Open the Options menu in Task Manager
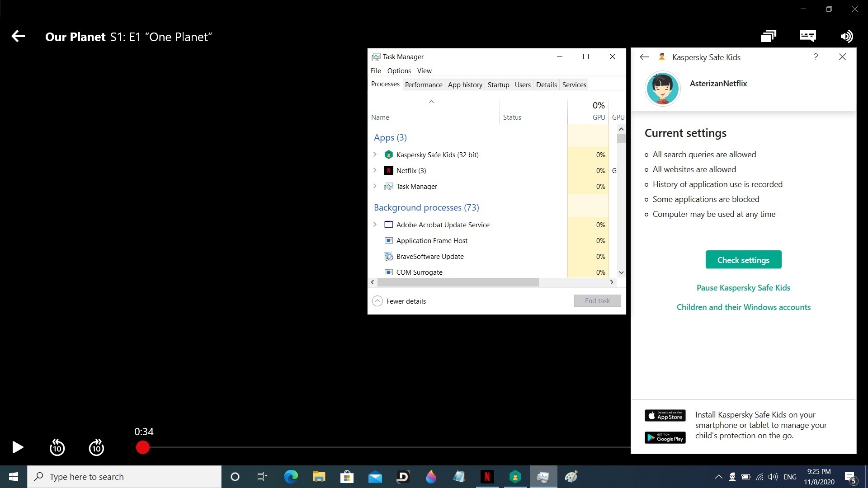This screenshot has width=868, height=488. [399, 71]
